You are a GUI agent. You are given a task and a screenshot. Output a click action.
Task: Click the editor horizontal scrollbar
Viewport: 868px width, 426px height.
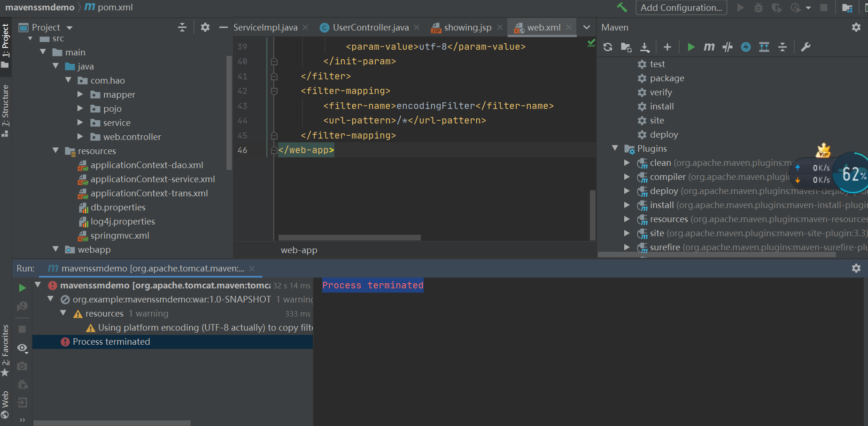(349, 237)
